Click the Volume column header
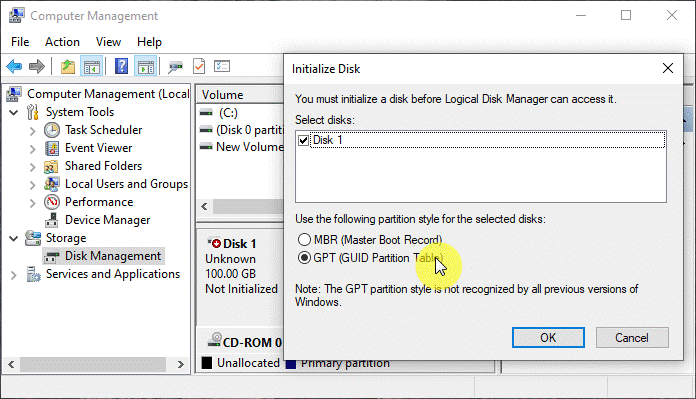This screenshot has height=399, width=696. 240,95
